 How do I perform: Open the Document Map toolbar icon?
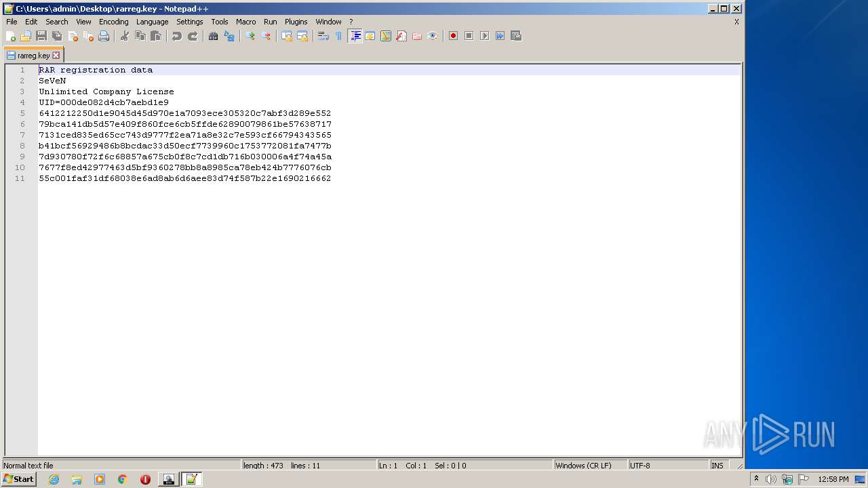click(x=386, y=36)
